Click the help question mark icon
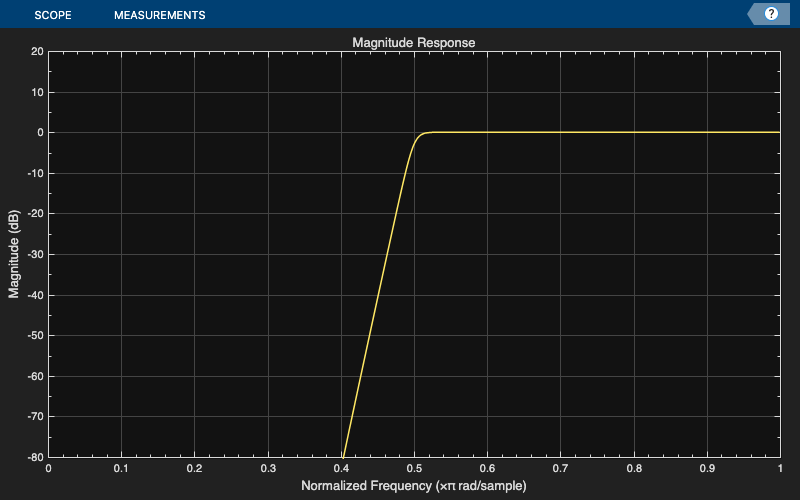This screenshot has height=500, width=800. [771, 14]
